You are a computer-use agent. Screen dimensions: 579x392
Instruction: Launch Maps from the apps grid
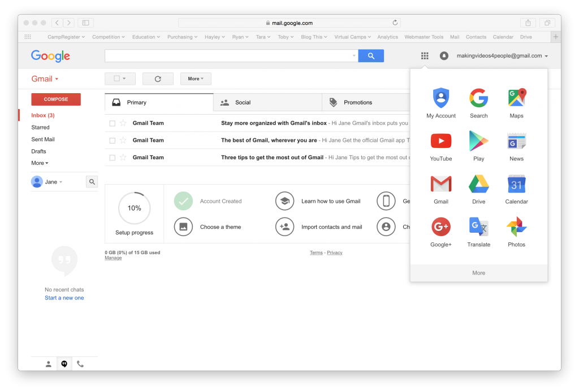tap(516, 103)
